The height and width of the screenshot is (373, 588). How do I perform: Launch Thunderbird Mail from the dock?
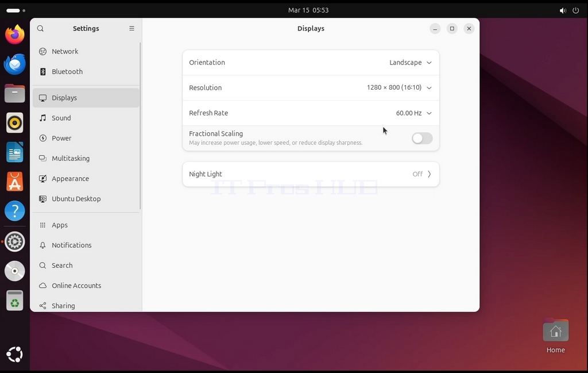click(x=14, y=64)
